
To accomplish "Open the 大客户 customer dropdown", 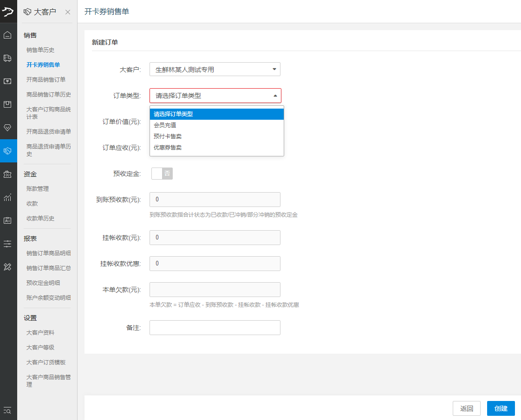I will (x=215, y=70).
